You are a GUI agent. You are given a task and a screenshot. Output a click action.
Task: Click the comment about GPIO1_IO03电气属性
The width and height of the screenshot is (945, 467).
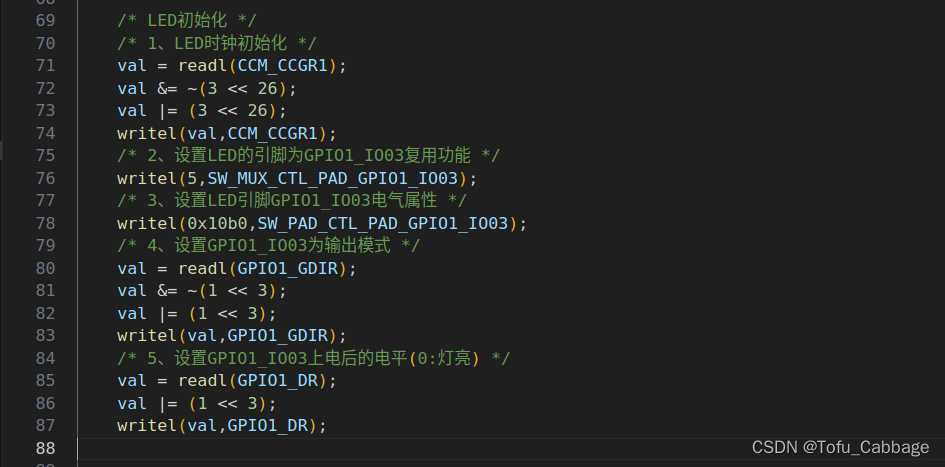(x=292, y=201)
